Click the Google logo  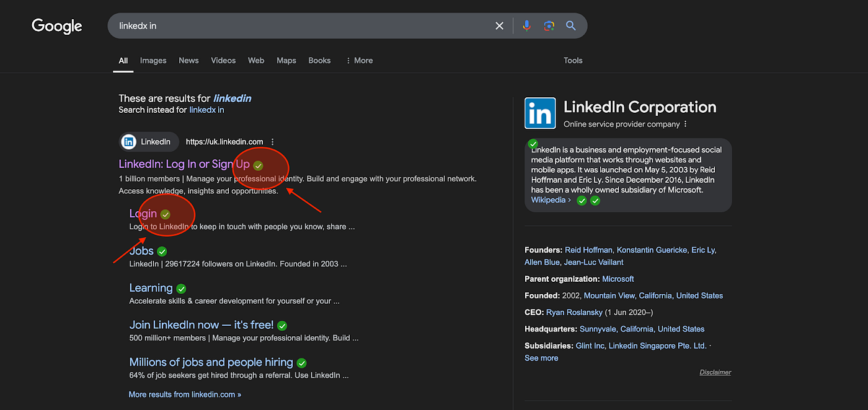click(57, 26)
